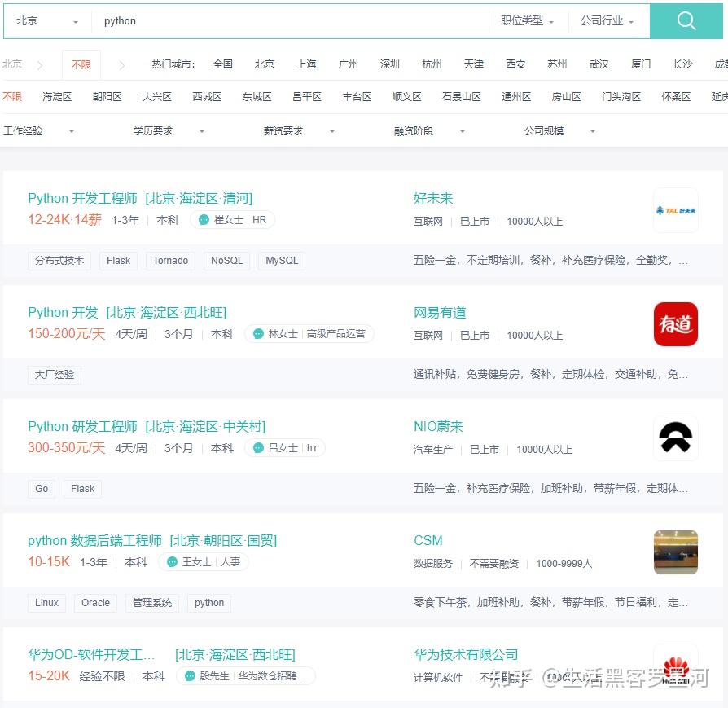Click the 分布式技术 skill tag
Image resolution: width=728 pixels, height=708 pixels.
pos(59,261)
